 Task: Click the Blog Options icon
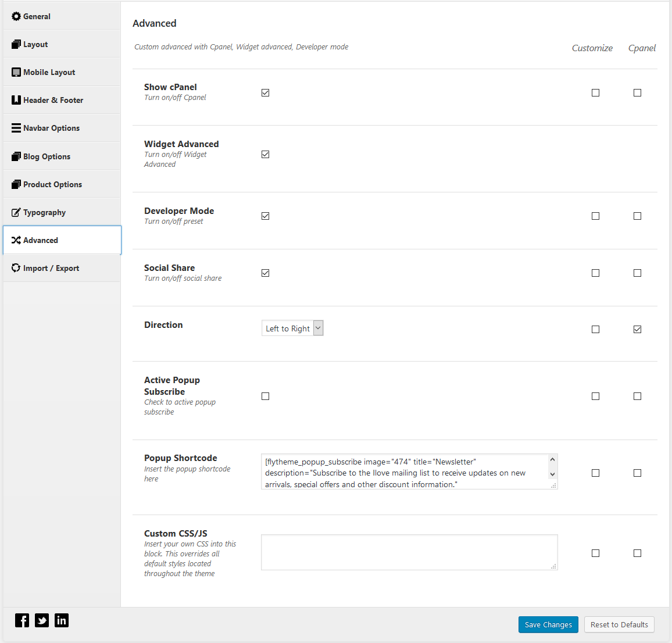coord(16,156)
